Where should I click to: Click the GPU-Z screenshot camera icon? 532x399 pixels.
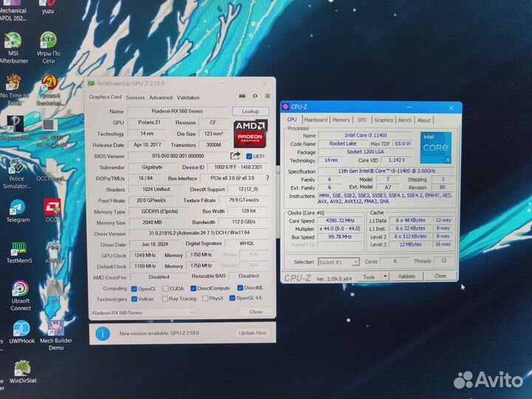(242, 96)
